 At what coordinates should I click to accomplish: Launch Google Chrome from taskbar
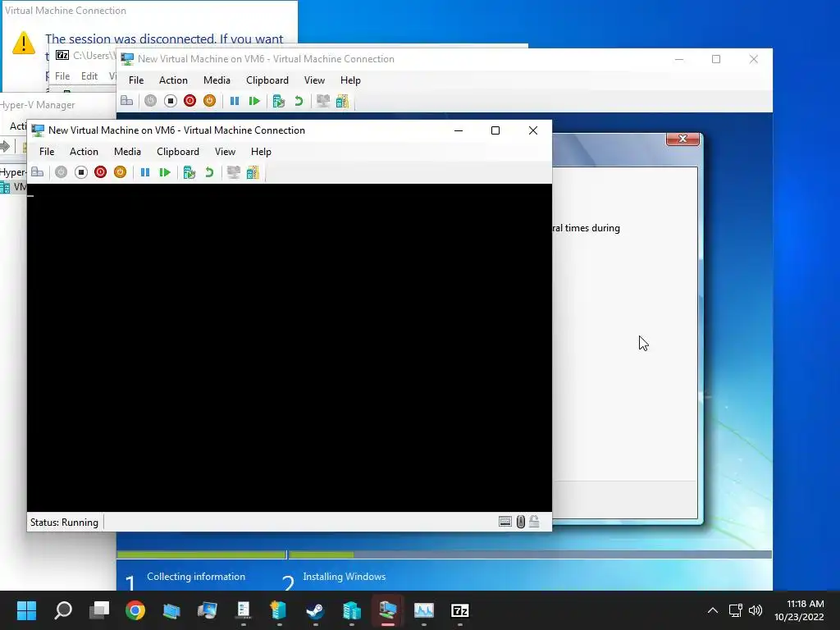pos(135,610)
